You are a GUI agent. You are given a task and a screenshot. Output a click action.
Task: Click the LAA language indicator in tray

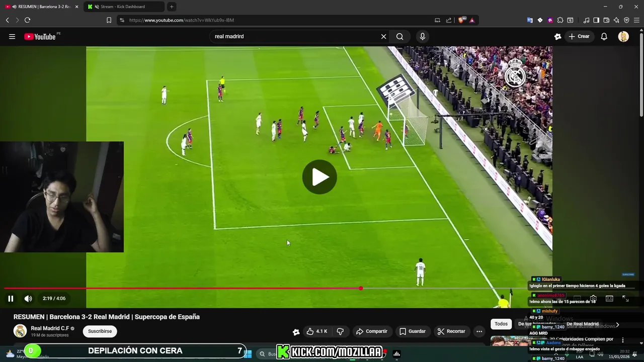[580, 357]
